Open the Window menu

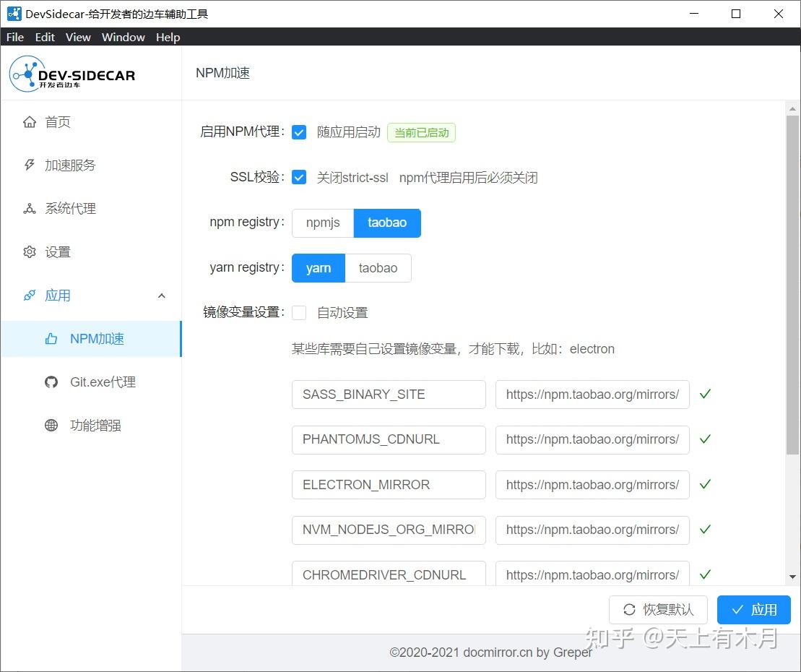click(123, 37)
